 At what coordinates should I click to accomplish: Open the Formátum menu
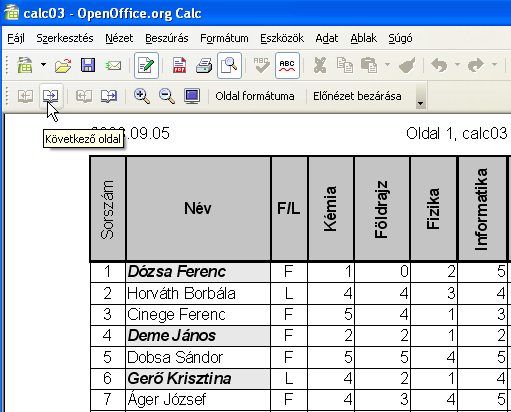point(224,38)
